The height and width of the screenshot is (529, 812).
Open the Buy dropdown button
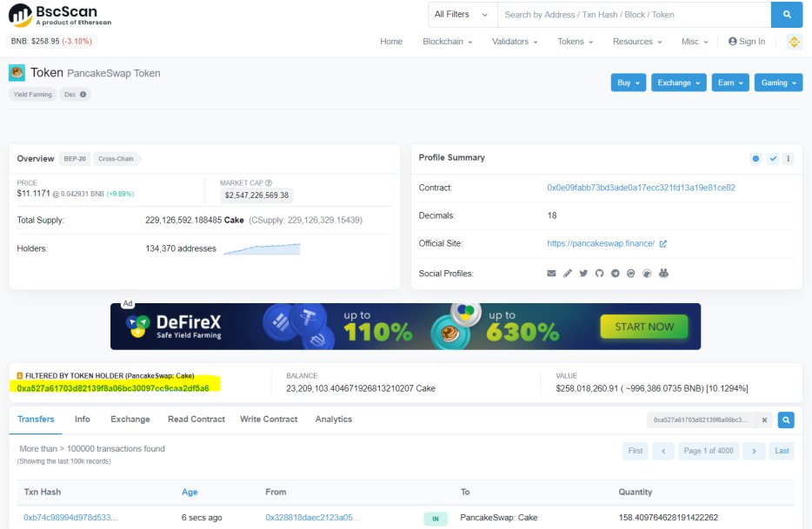(629, 83)
